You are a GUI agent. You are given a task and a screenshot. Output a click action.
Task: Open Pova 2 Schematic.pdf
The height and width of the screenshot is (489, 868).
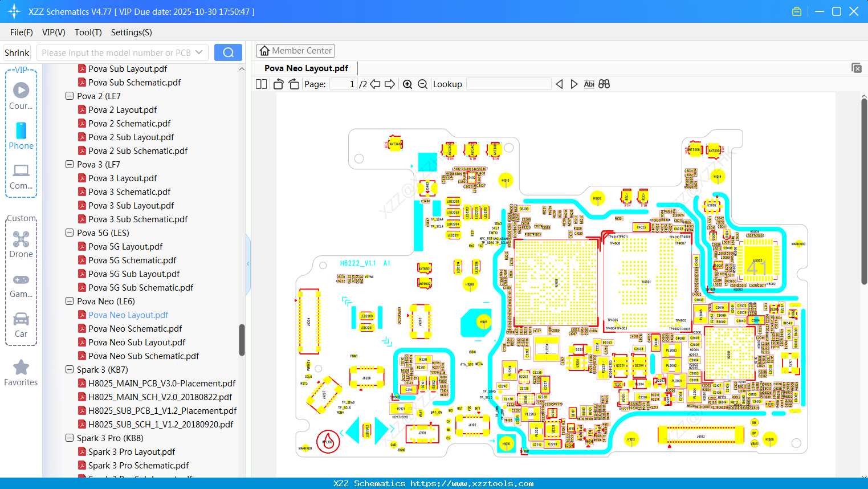(129, 124)
